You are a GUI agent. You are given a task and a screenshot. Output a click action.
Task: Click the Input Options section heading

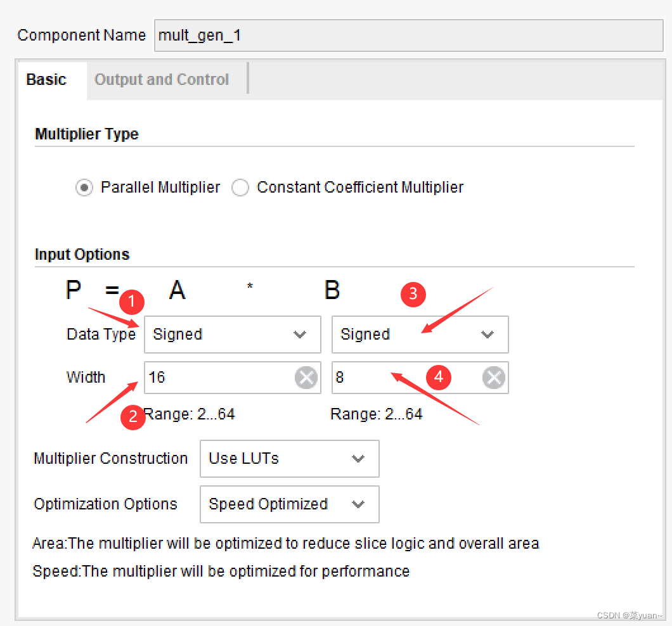click(82, 255)
